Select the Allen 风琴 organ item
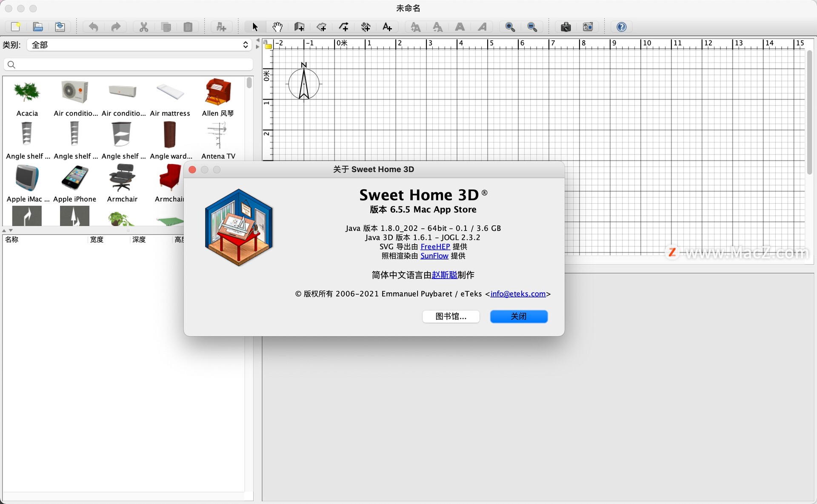Screen dimensions: 817x504 [x=218, y=97]
